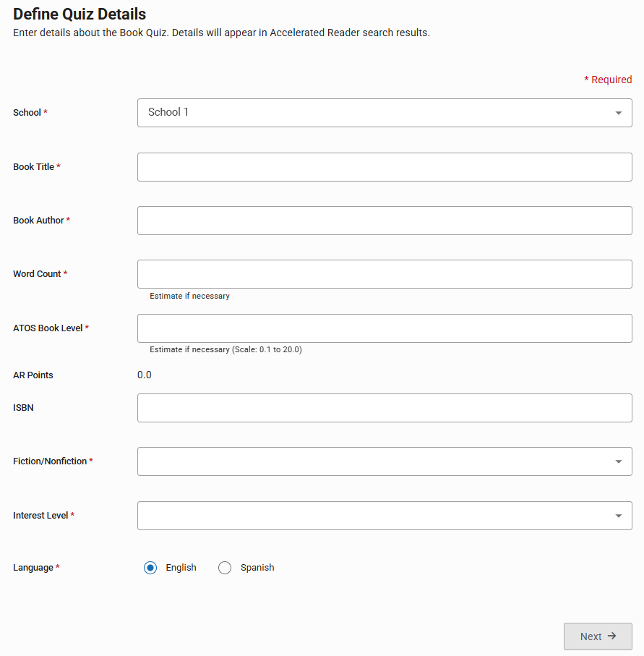Click the right arrow icon on Next
Viewport: 644px width, 656px height.
pyautogui.click(x=612, y=636)
